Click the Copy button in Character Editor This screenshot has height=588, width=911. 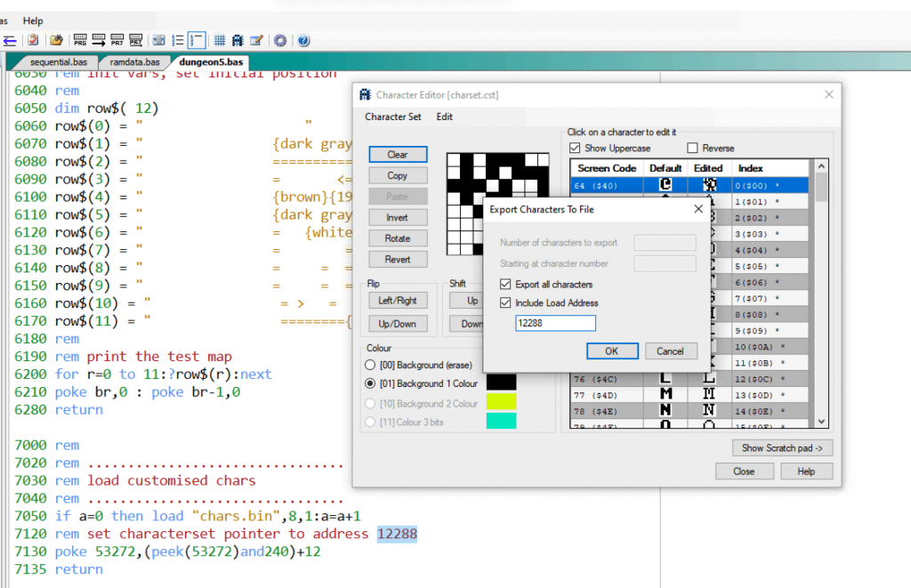(x=398, y=175)
